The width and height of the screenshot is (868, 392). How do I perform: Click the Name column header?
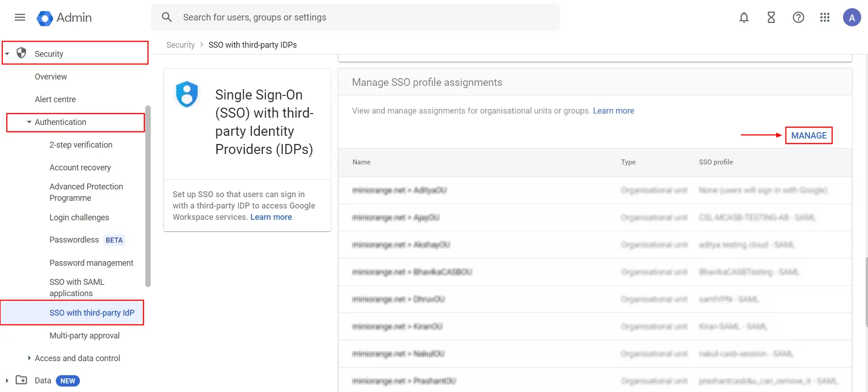(x=361, y=162)
